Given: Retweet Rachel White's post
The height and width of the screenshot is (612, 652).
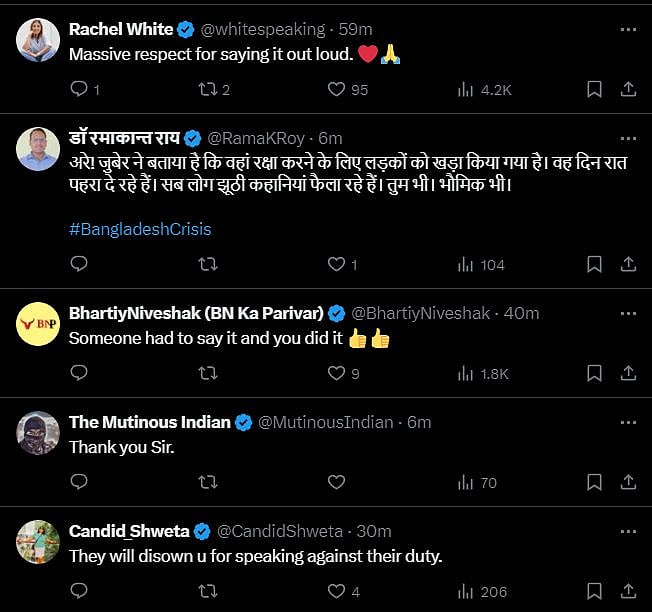Looking at the screenshot, I should (x=208, y=90).
